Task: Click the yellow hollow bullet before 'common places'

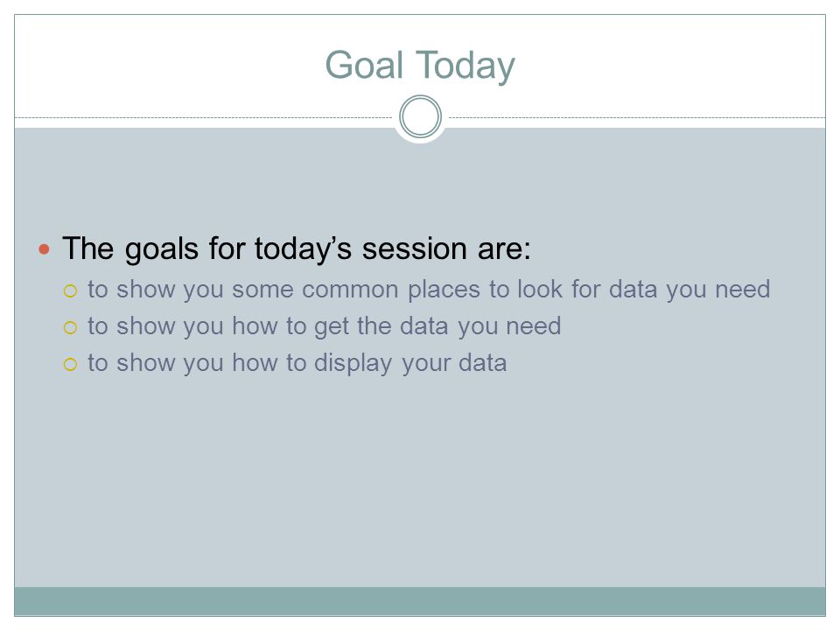Action: click(70, 290)
